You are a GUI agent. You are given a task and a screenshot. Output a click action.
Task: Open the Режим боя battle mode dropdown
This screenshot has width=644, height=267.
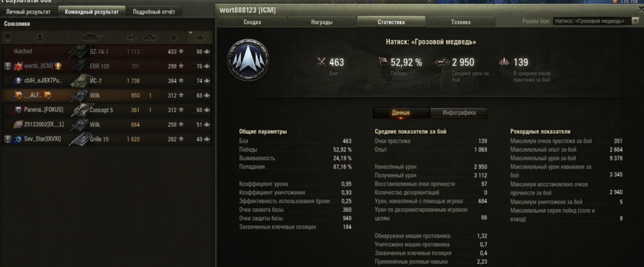click(x=596, y=21)
